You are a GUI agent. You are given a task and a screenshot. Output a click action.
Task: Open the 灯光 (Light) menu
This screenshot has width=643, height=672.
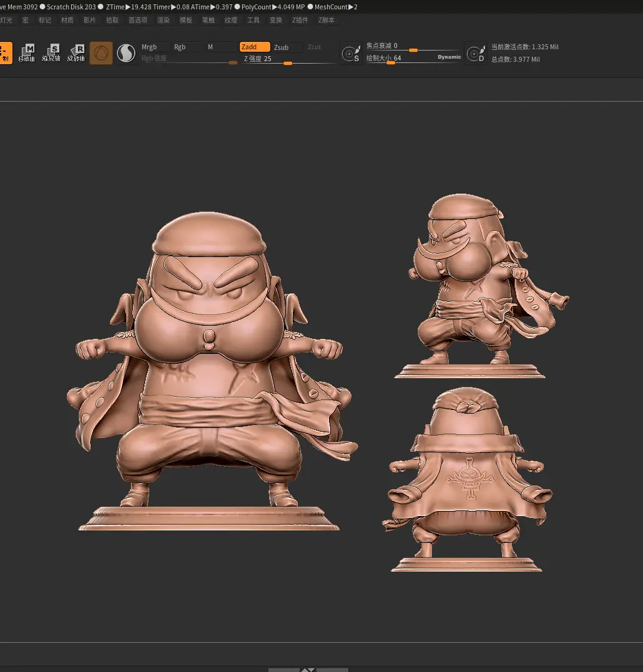click(x=6, y=20)
